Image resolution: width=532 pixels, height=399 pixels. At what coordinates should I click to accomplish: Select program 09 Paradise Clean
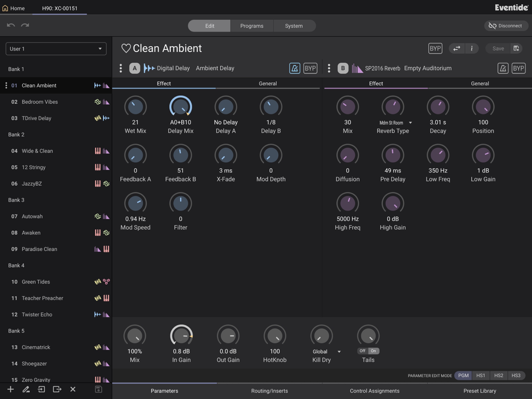point(56,249)
